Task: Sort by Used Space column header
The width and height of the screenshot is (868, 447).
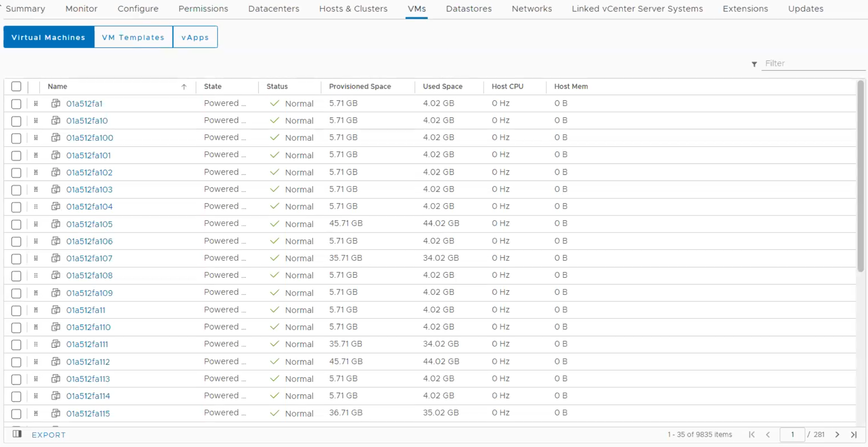Action: point(442,86)
